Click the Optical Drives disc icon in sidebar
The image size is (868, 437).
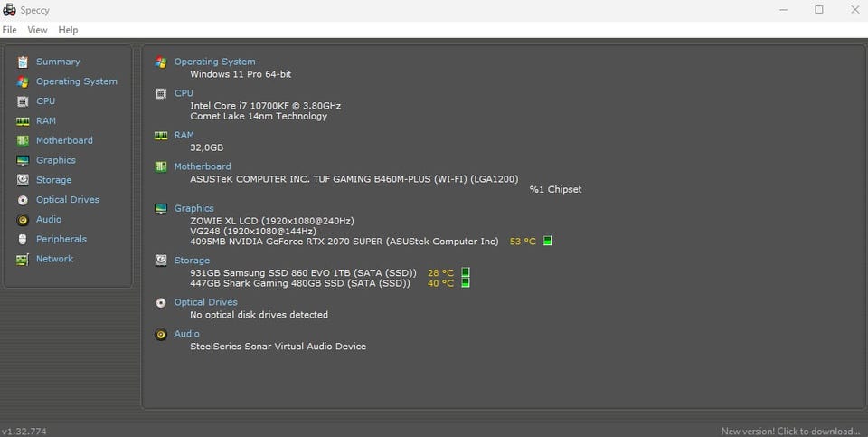tap(23, 200)
